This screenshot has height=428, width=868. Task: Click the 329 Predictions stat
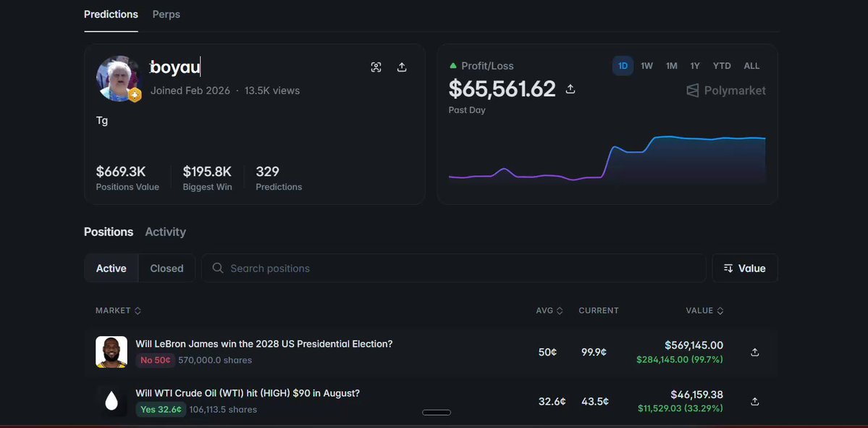point(279,178)
